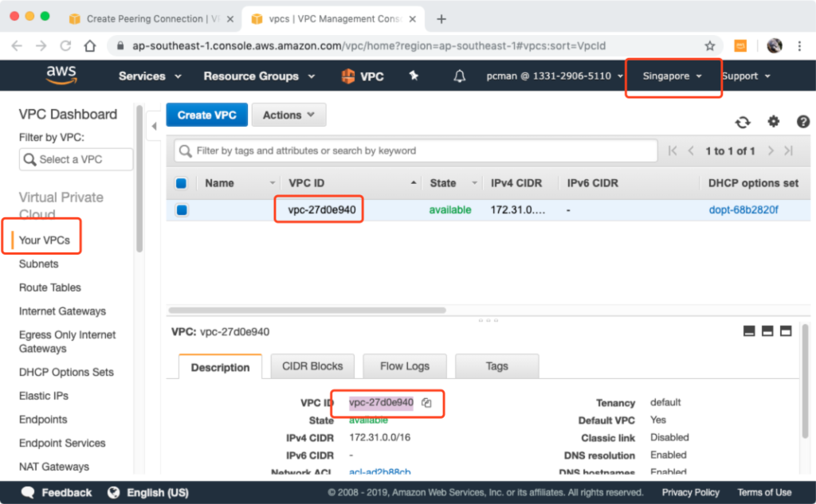Viewport: 816px width, 504px height.
Task: Open the Support dropdown
Action: point(746,76)
